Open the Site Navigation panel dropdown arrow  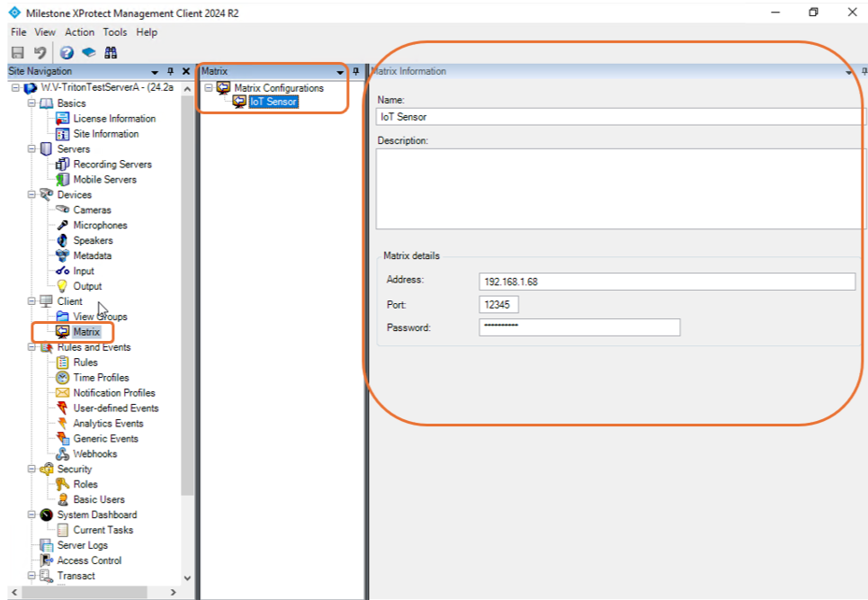pos(155,72)
